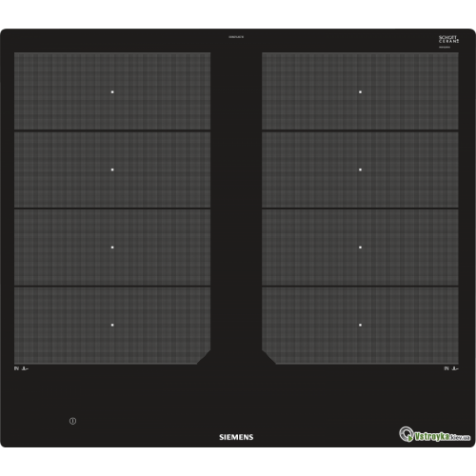Tap center dot of bottom-left cooking zone
Image resolution: width=476 pixels, height=476 pixels.
(112, 325)
